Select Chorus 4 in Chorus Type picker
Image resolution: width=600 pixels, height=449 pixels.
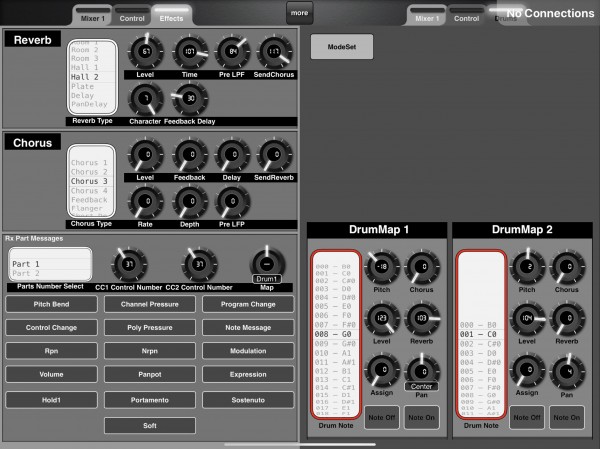coord(92,191)
